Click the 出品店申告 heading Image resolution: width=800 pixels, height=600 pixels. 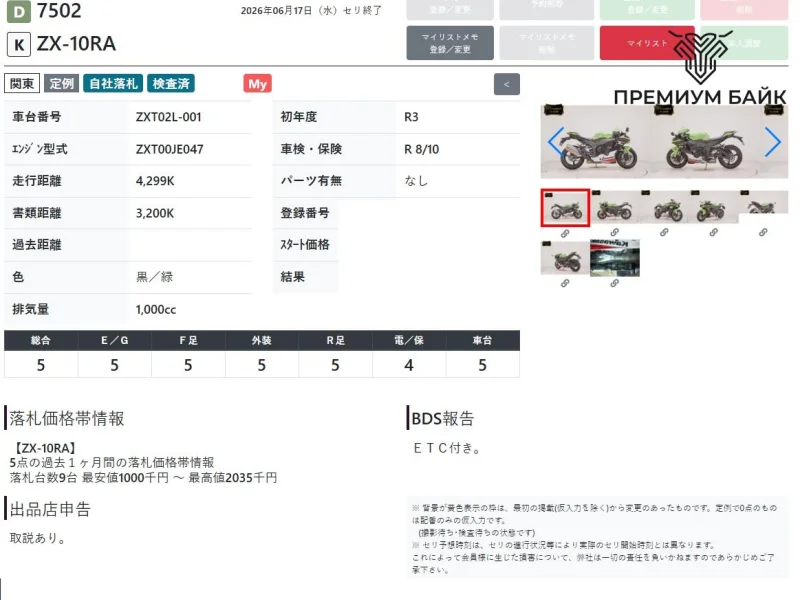tap(50, 509)
